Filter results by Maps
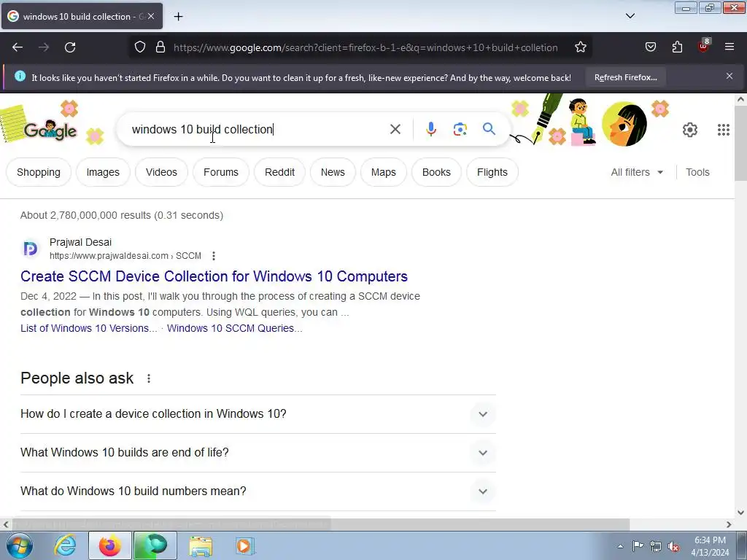Image resolution: width=747 pixels, height=560 pixels. pos(384,172)
